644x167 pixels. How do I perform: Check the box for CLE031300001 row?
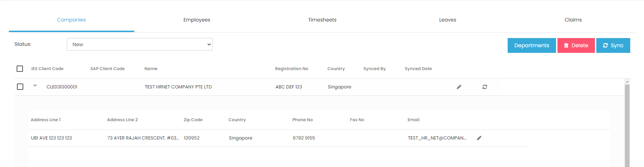20,87
